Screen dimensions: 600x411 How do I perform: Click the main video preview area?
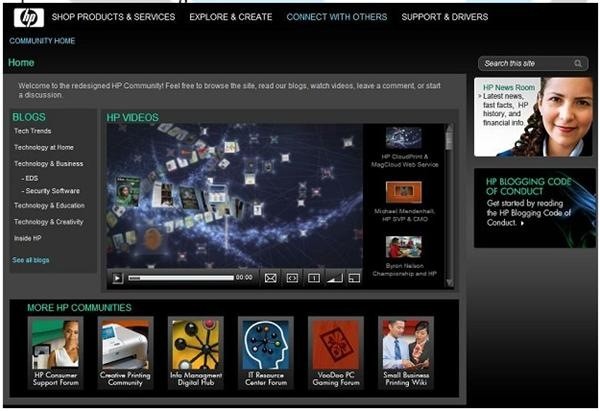coord(235,196)
